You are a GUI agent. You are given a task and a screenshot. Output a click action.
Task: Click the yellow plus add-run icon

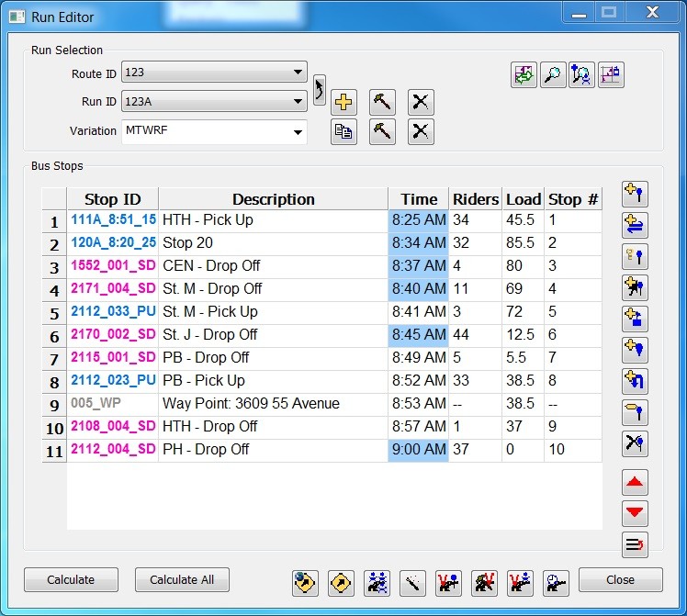[x=343, y=102]
